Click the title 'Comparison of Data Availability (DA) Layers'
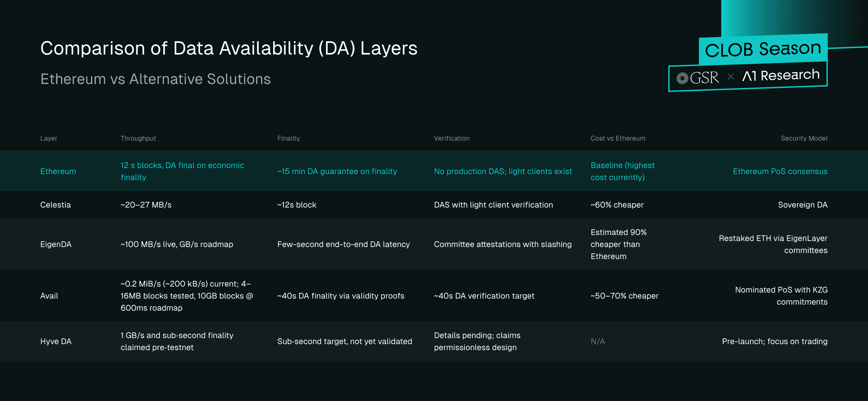The height and width of the screenshot is (401, 868). tap(229, 48)
